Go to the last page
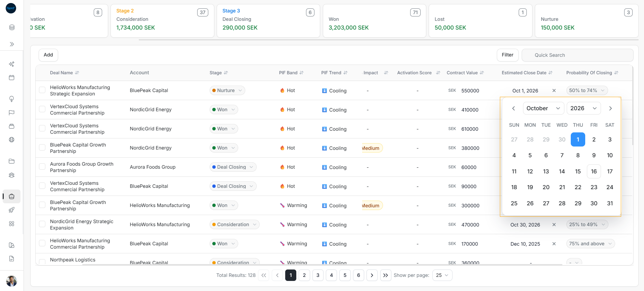The width and height of the screenshot is (644, 291). 386,275
